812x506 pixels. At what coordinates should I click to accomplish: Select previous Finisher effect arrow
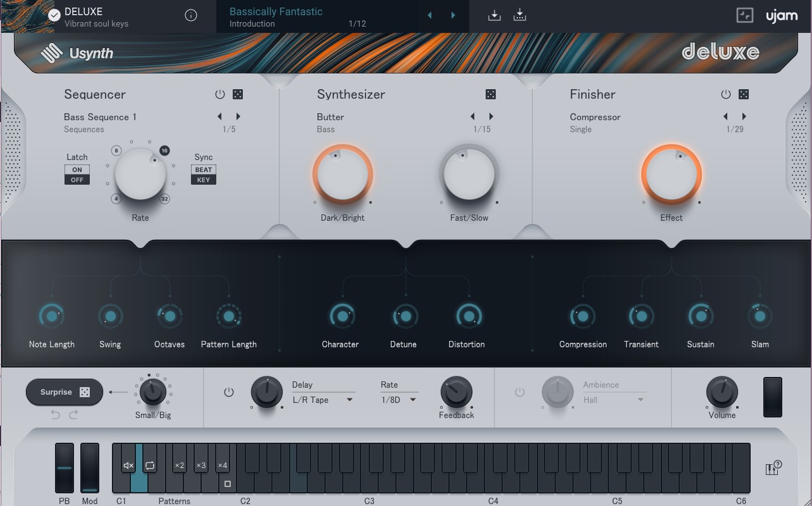tap(726, 116)
